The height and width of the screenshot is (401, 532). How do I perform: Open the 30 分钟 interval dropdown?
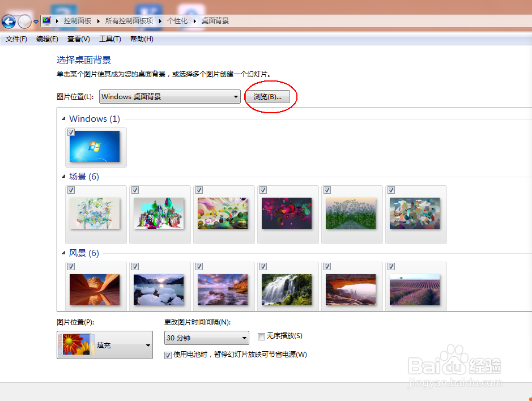(207, 338)
